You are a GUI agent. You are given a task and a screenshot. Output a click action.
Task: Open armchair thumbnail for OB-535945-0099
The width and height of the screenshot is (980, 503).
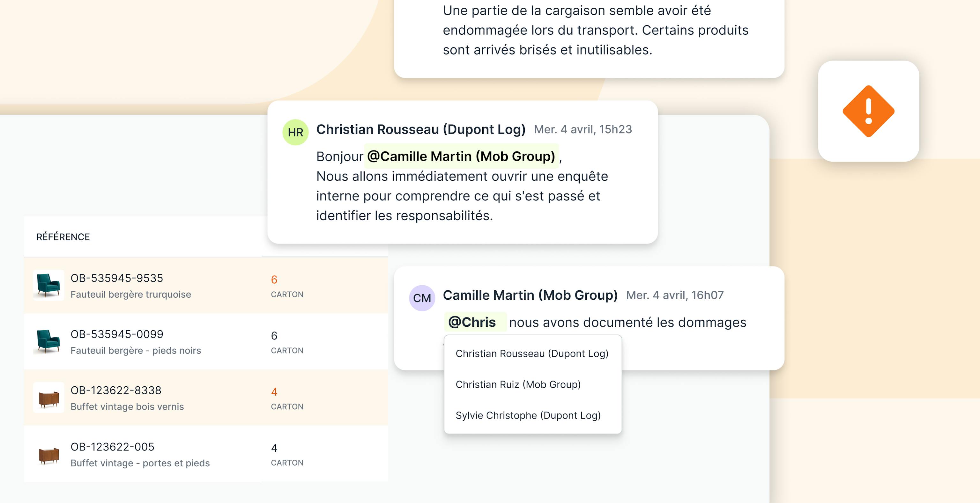48,341
